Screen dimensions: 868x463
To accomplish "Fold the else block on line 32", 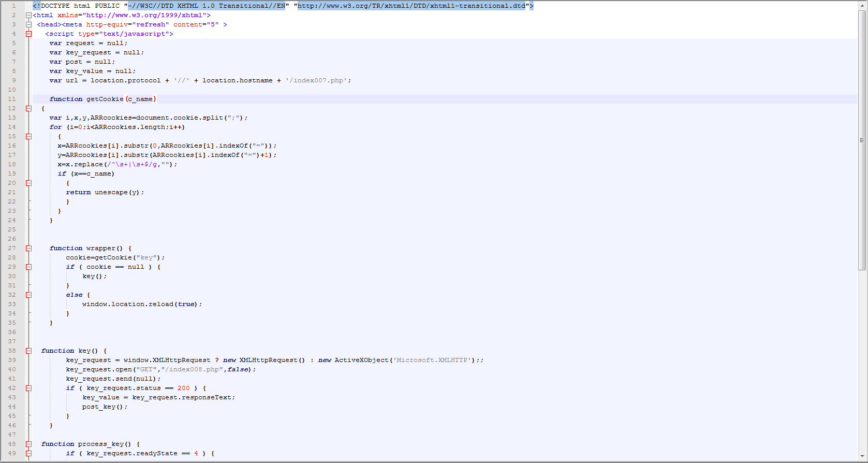I will click(x=29, y=295).
